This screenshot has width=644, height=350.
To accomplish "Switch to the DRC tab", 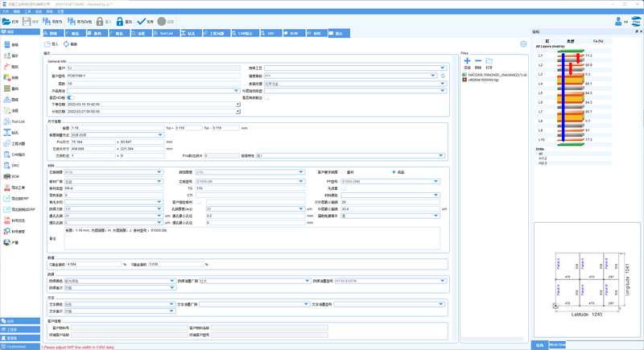I will pos(271,33).
